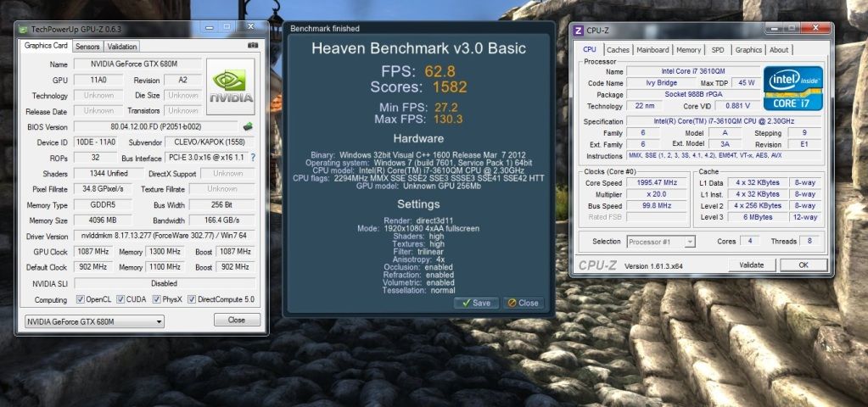868x407 pixels.
Task: Toggle the OpenCL checkbox
Action: (81, 299)
